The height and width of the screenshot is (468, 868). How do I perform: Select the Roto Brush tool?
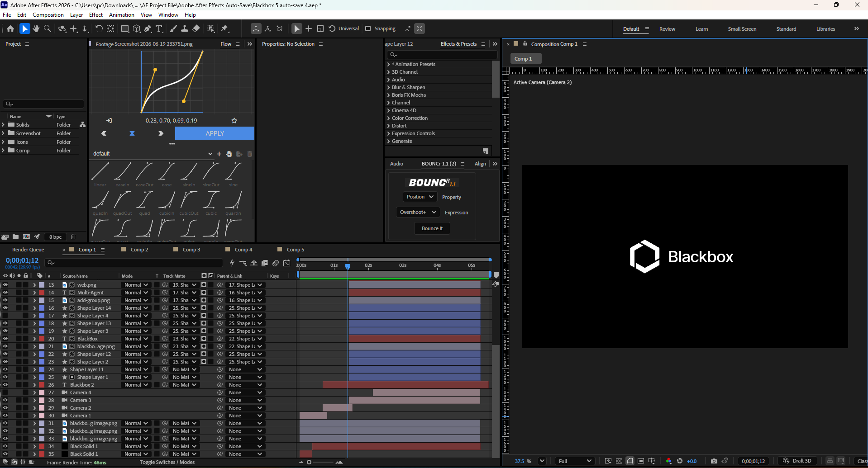pos(211,28)
